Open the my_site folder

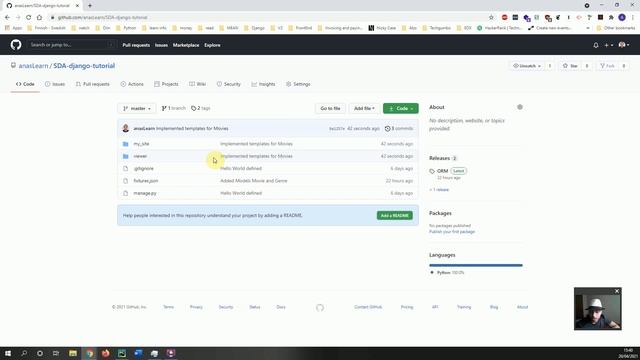tap(141, 144)
